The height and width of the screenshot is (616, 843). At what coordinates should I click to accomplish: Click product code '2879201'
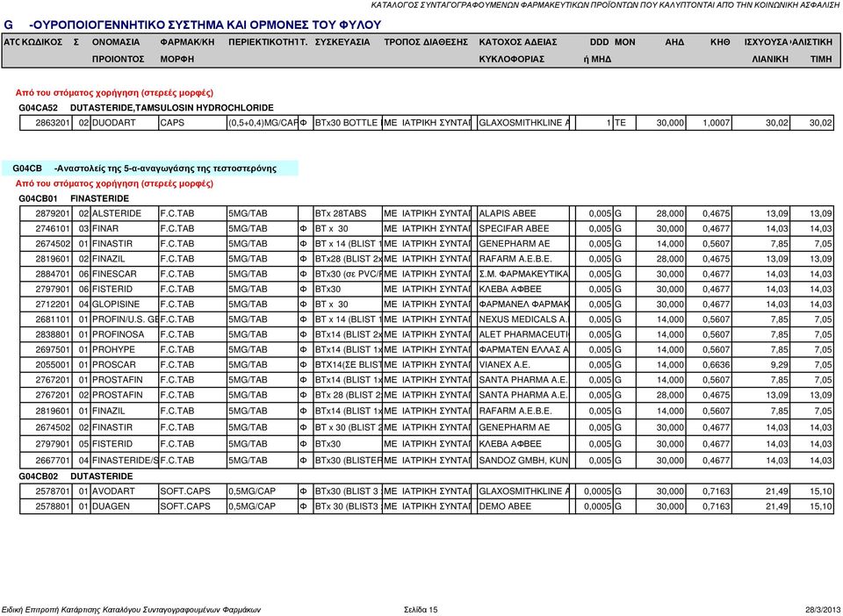(x=53, y=214)
